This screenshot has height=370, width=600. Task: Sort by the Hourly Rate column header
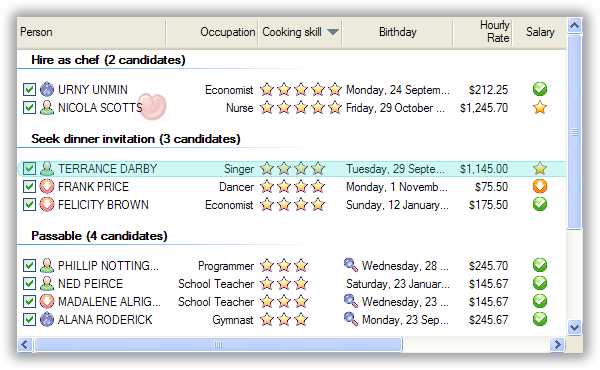[x=483, y=32]
